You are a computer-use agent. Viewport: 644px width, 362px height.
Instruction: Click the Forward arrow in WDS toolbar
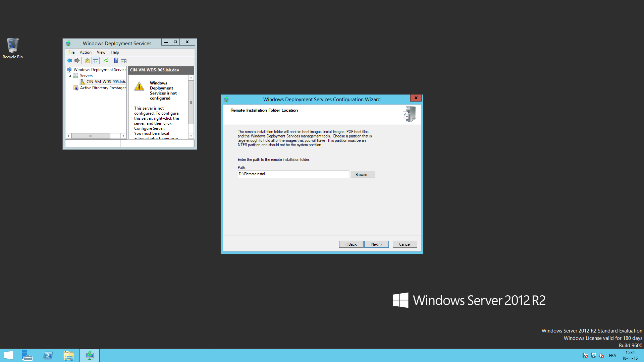(x=77, y=61)
